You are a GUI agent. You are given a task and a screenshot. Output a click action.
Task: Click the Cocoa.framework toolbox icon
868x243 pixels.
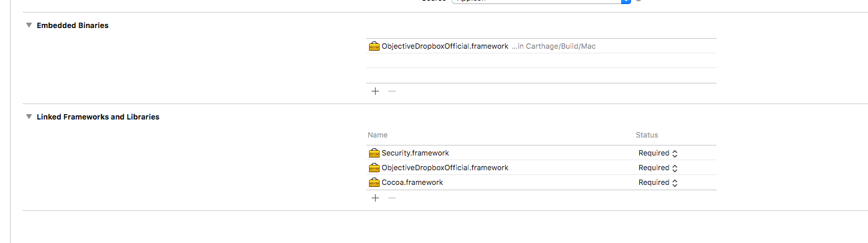(374, 182)
